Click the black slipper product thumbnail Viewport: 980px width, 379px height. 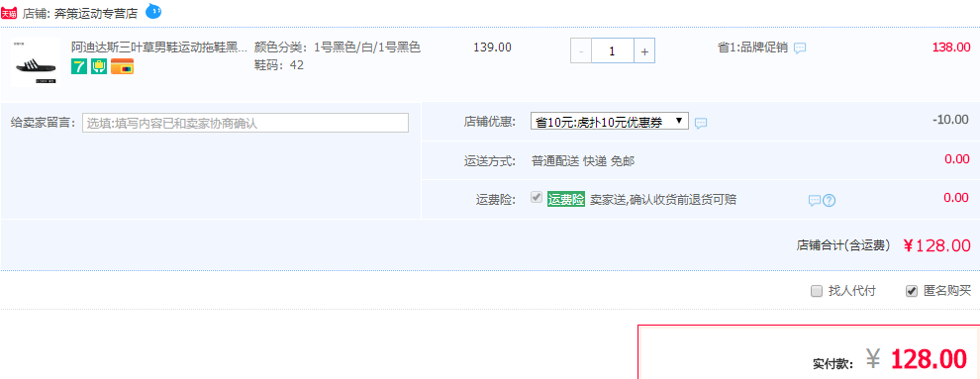click(x=35, y=61)
